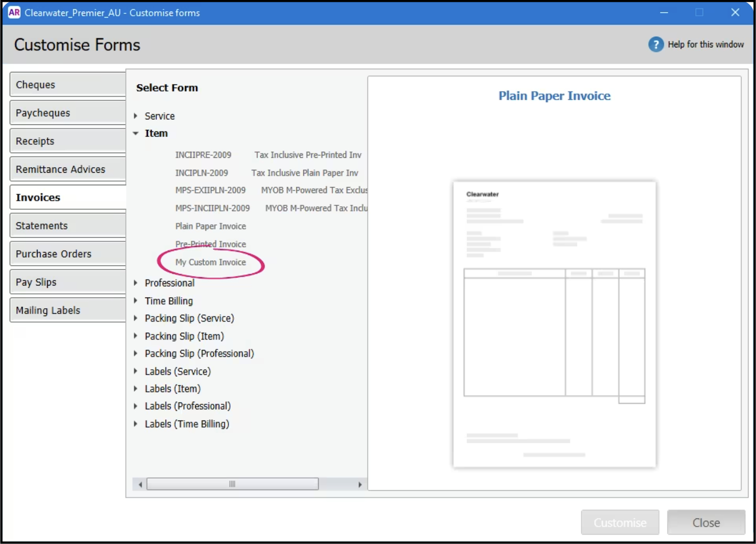Minimize the Customise forms window

(x=664, y=13)
